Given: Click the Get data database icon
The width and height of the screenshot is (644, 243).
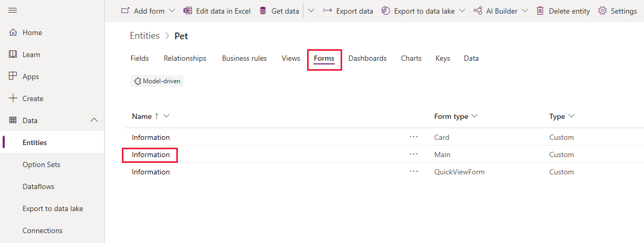Looking at the screenshot, I should tap(263, 11).
